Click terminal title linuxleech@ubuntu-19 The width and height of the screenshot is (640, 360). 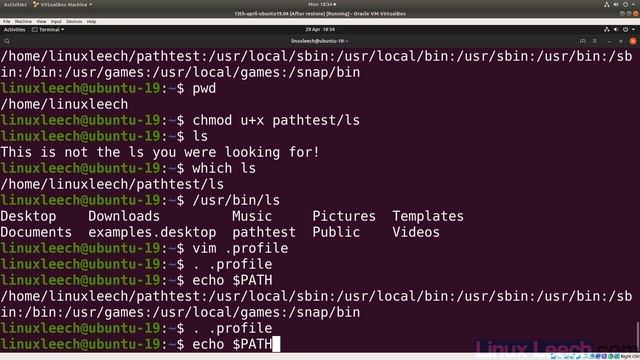319,41
